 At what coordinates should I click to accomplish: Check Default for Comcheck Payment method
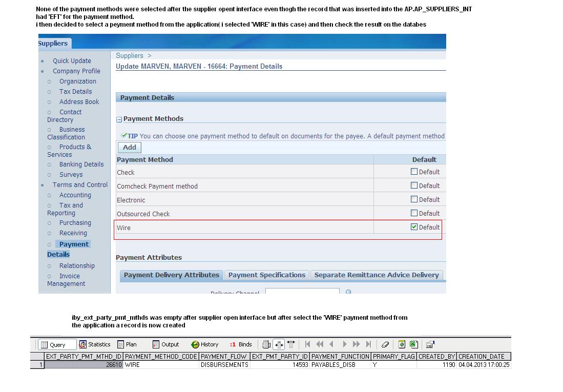coord(414,185)
